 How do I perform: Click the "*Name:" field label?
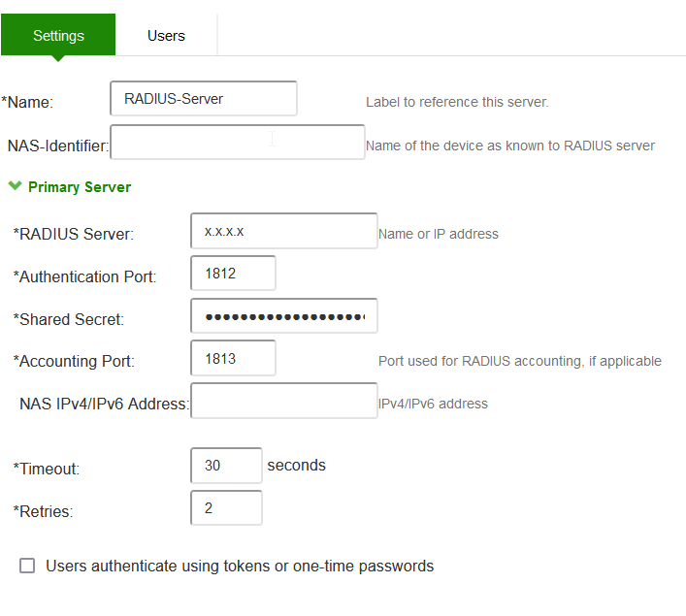pyautogui.click(x=27, y=102)
